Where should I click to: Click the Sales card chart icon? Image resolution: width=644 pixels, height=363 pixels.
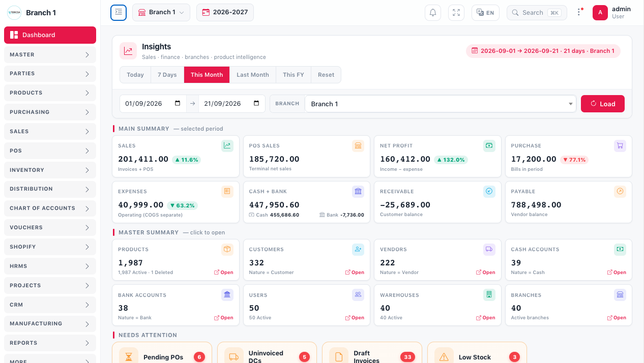point(227,146)
